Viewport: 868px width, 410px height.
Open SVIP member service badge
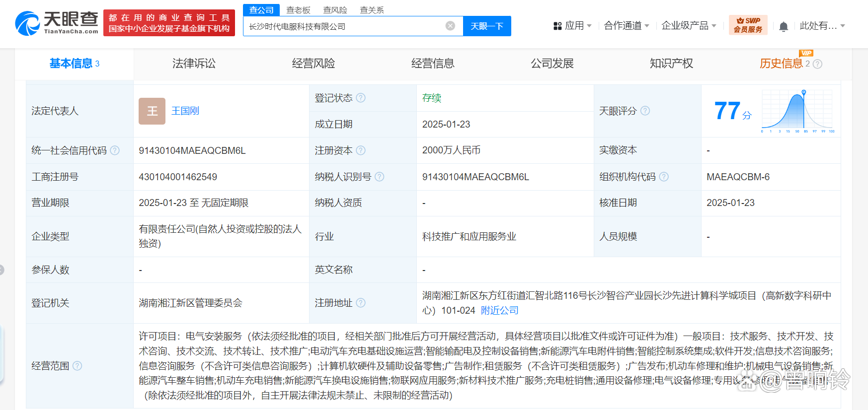[x=748, y=25]
